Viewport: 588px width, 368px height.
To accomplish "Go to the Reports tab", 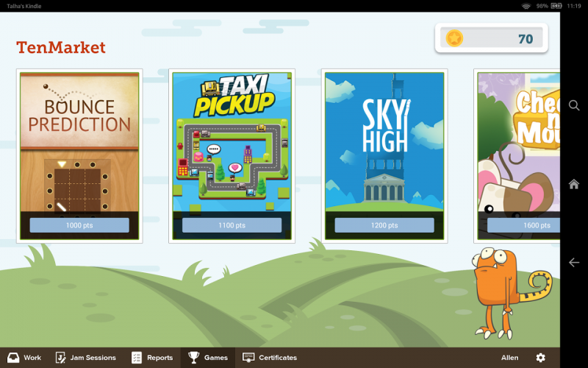I will tap(152, 358).
